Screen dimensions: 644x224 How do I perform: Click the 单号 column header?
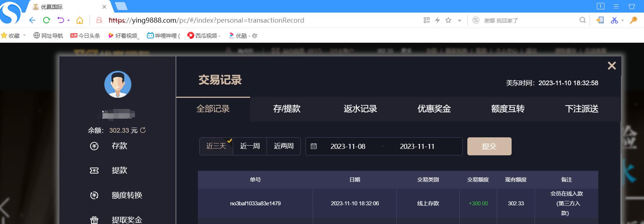coord(255,179)
